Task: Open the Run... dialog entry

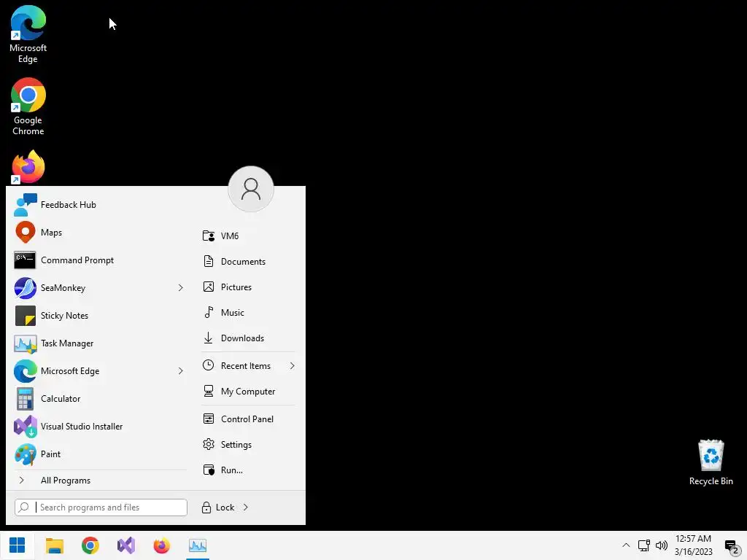Action: coord(248,470)
